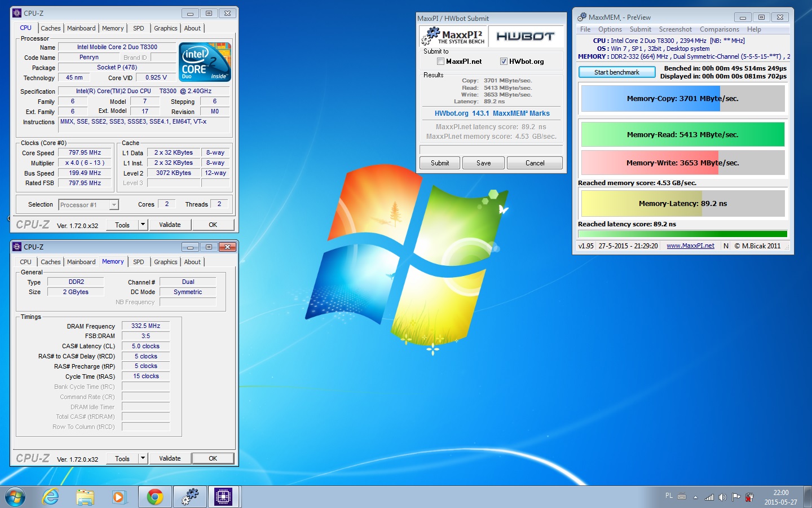Click the lower CPU-Z window title icon
This screenshot has width=812, height=508.
pyautogui.click(x=17, y=247)
